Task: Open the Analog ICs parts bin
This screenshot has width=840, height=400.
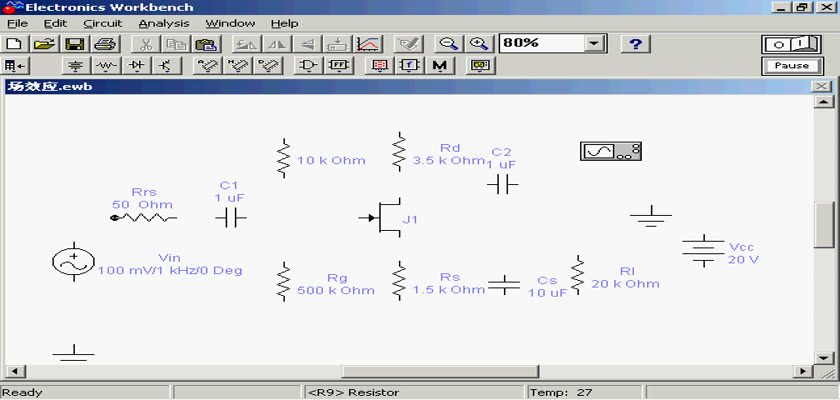Action: [x=207, y=66]
